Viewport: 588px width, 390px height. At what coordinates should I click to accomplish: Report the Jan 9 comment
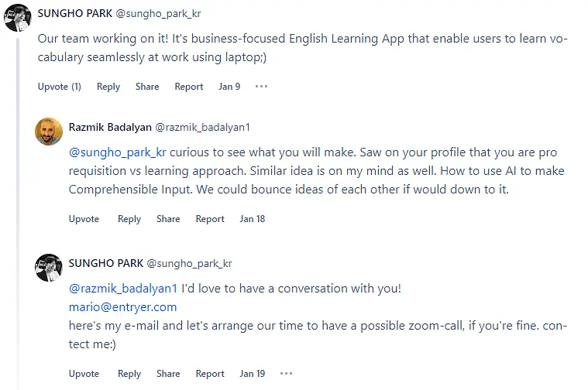[188, 87]
